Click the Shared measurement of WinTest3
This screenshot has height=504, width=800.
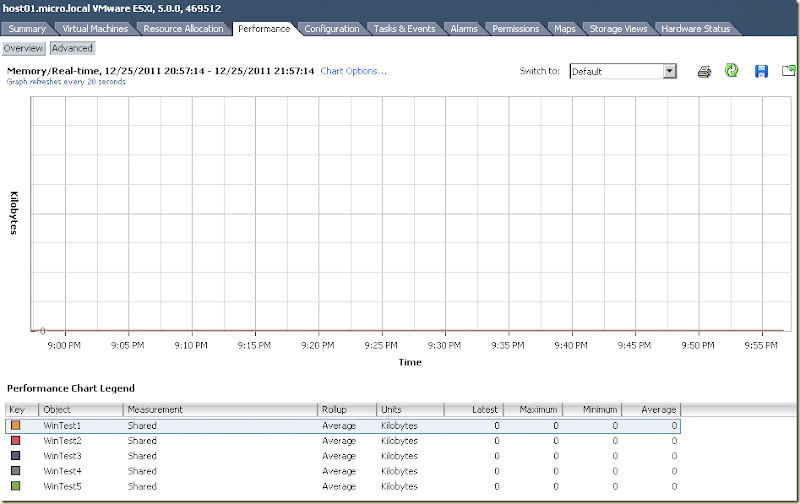click(142, 456)
